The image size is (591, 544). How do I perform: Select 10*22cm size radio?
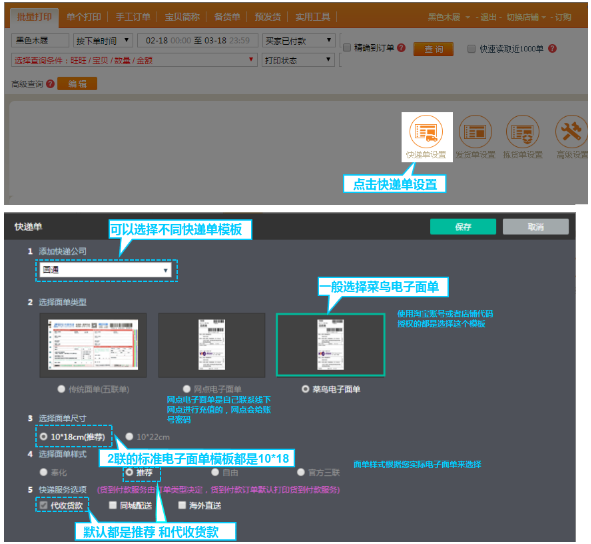pos(129,437)
